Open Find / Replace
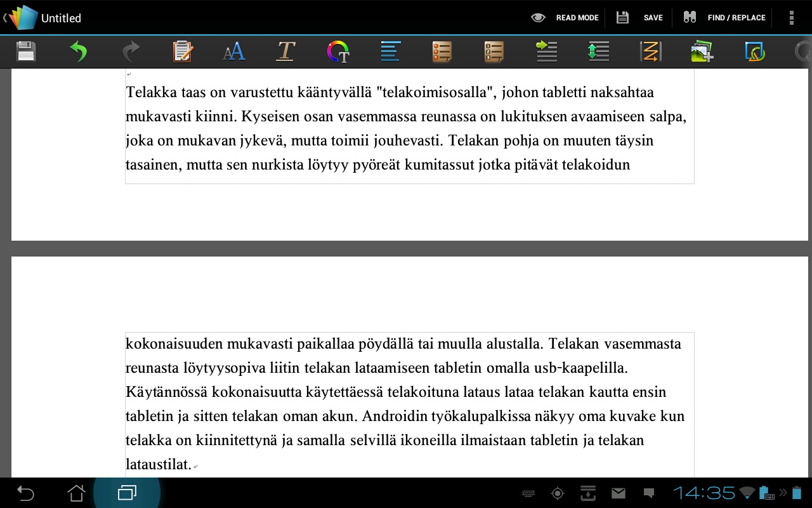The width and height of the screenshot is (812, 508). point(724,18)
